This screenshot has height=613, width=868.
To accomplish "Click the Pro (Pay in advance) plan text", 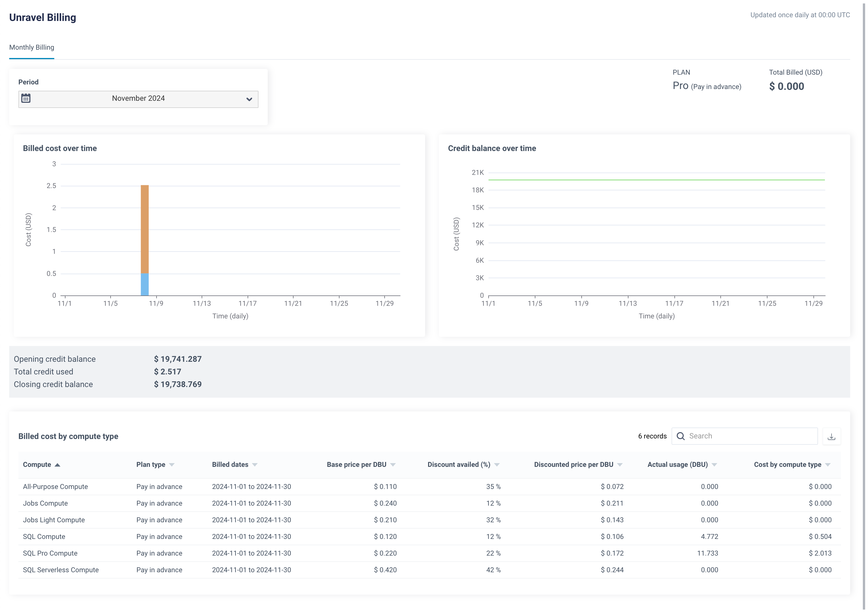I will coord(707,86).
